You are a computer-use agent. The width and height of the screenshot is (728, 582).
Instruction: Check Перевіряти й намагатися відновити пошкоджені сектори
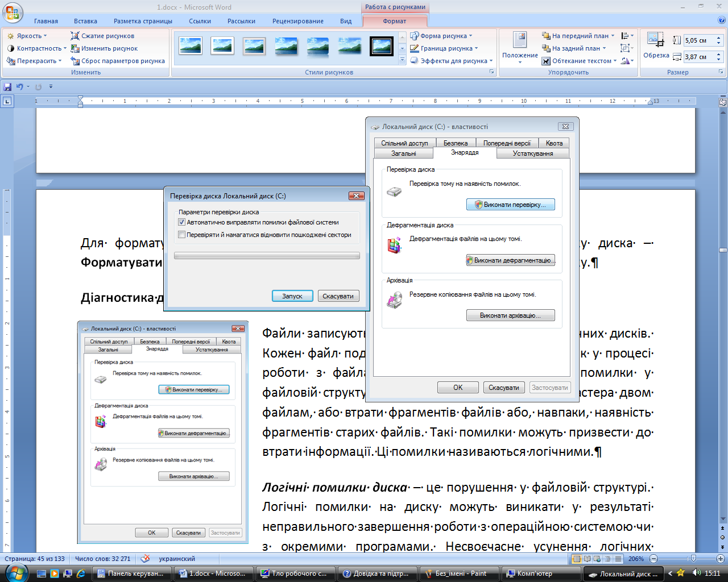coord(182,235)
